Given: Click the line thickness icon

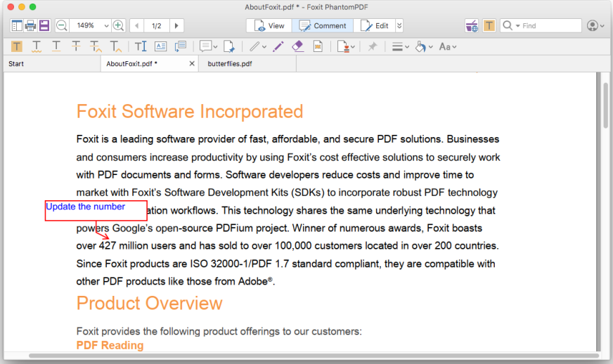Looking at the screenshot, I should (397, 47).
